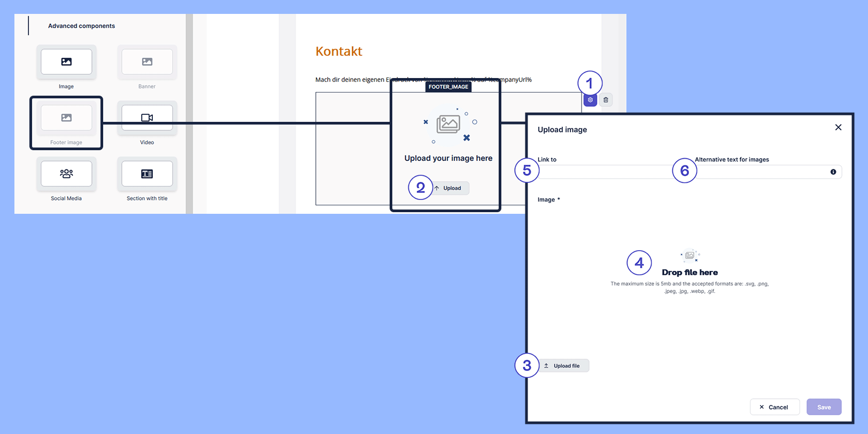Add the Video component
868x434 pixels.
pyautogui.click(x=147, y=118)
